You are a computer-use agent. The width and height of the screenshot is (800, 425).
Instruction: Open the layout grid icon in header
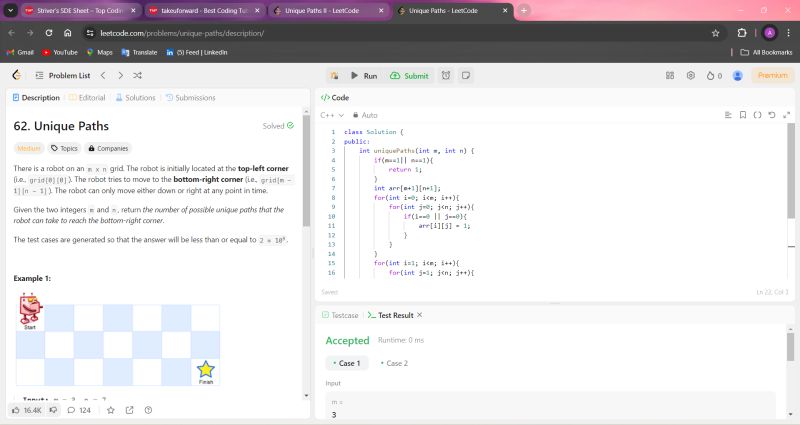671,75
